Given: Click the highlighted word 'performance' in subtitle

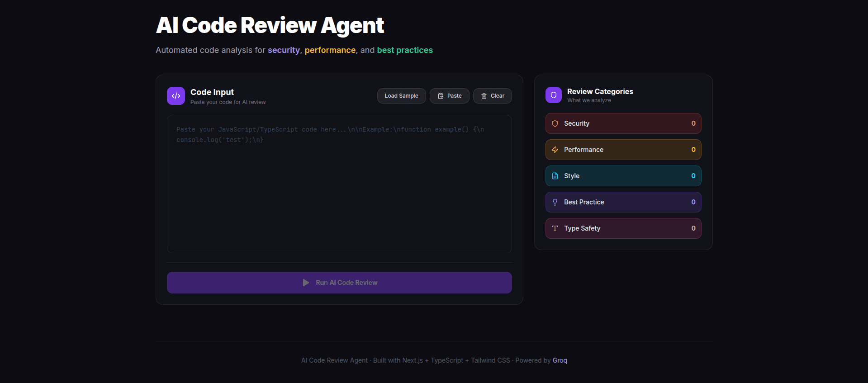Looking at the screenshot, I should coord(330,50).
